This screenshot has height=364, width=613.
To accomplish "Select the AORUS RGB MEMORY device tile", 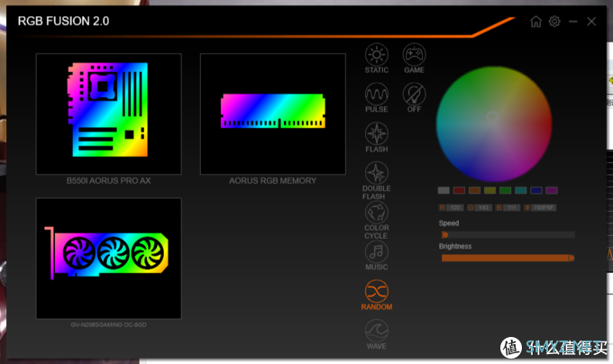I will [273, 114].
